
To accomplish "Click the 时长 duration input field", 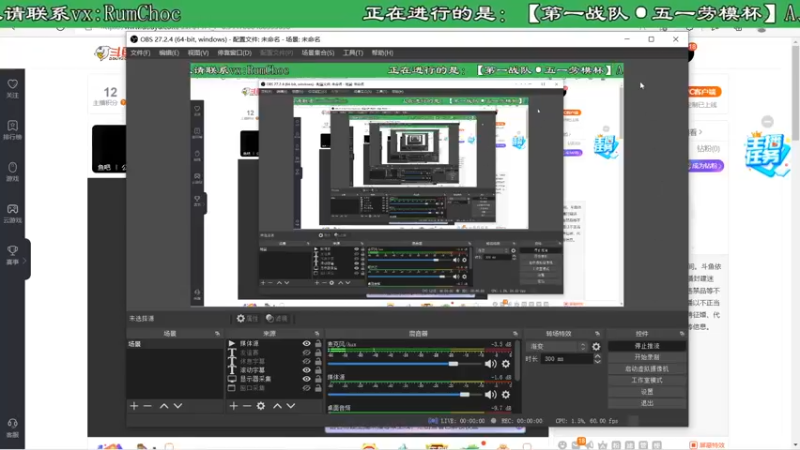I will click(566, 359).
